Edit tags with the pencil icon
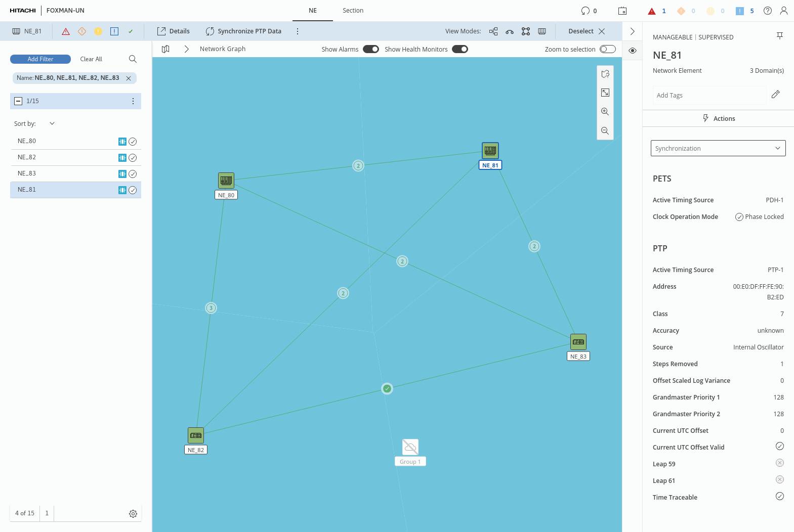794x532 pixels. point(775,95)
